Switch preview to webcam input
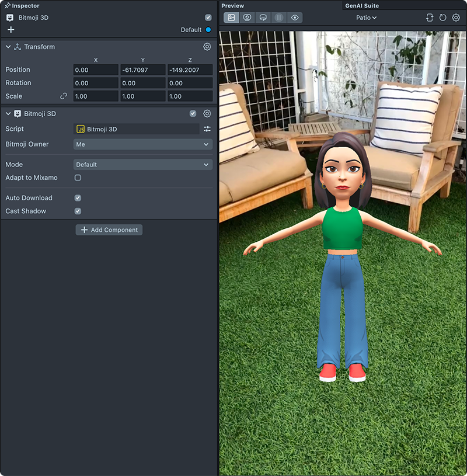Image resolution: width=467 pixels, height=476 pixels. pyautogui.click(x=247, y=18)
